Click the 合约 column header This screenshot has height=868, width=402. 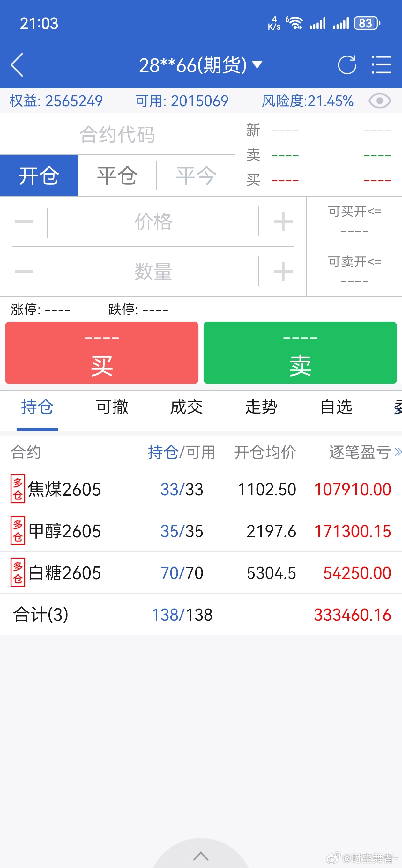(26, 452)
